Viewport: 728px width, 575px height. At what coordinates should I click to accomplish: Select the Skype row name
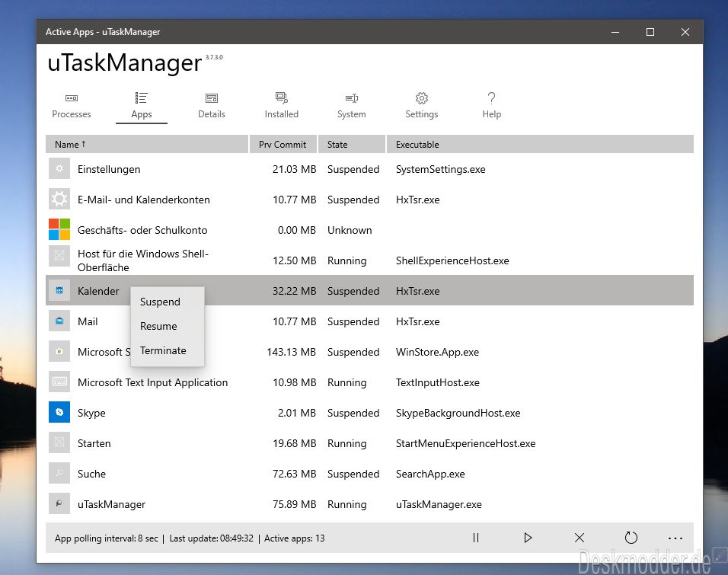91,413
